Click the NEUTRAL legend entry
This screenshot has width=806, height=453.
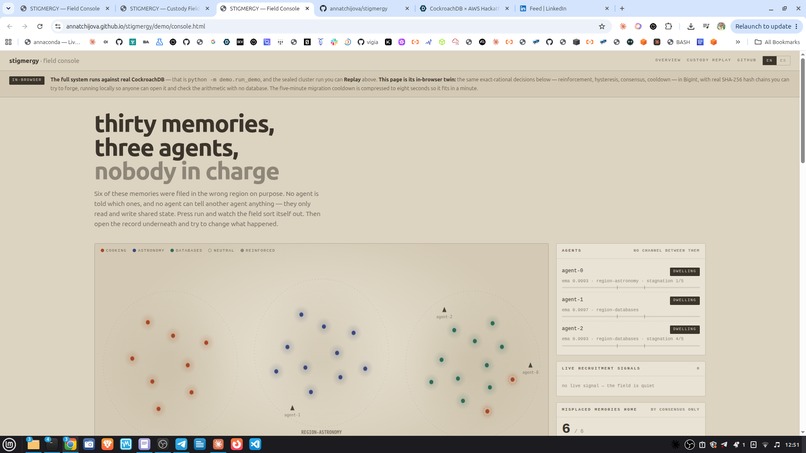[221, 250]
